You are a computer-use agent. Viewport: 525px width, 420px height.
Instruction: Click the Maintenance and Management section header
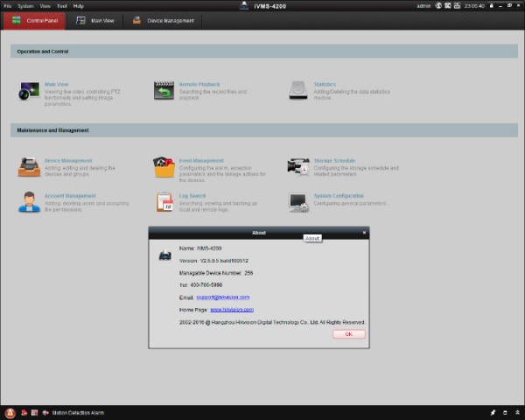264,130
